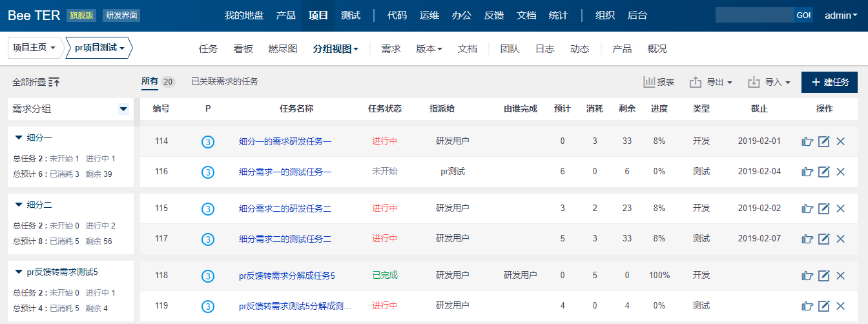
Task: Sort by 任务状态 column header
Action: (384, 108)
